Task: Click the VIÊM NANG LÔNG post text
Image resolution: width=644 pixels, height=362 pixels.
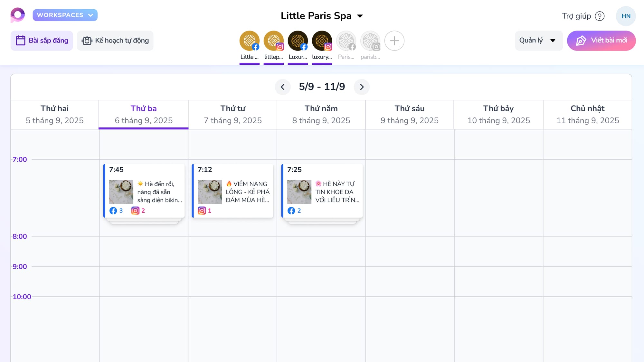Action: 248,192
